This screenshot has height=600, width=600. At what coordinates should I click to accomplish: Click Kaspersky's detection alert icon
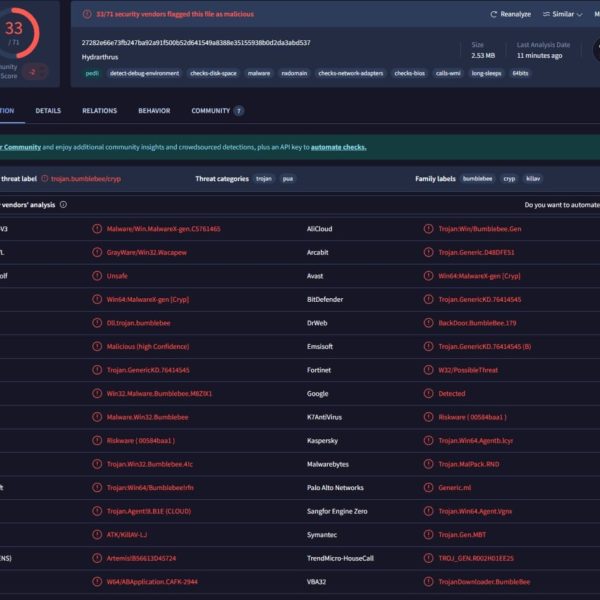click(x=429, y=440)
